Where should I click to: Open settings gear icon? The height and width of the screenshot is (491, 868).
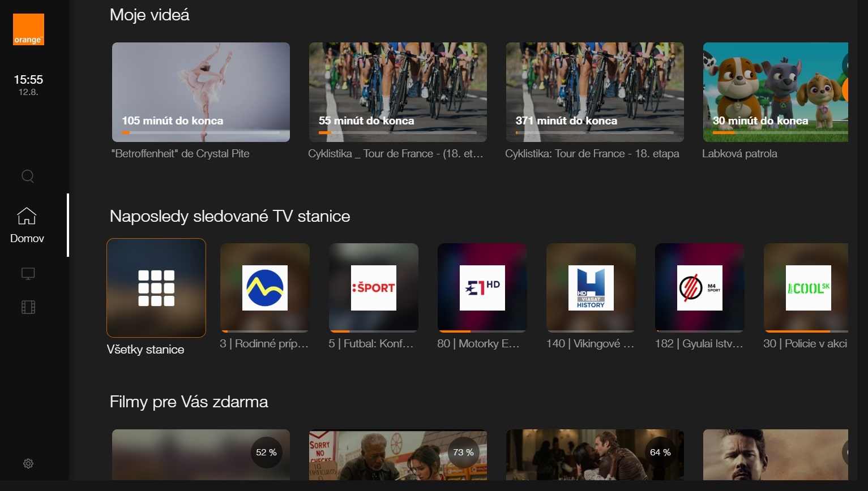[28, 463]
